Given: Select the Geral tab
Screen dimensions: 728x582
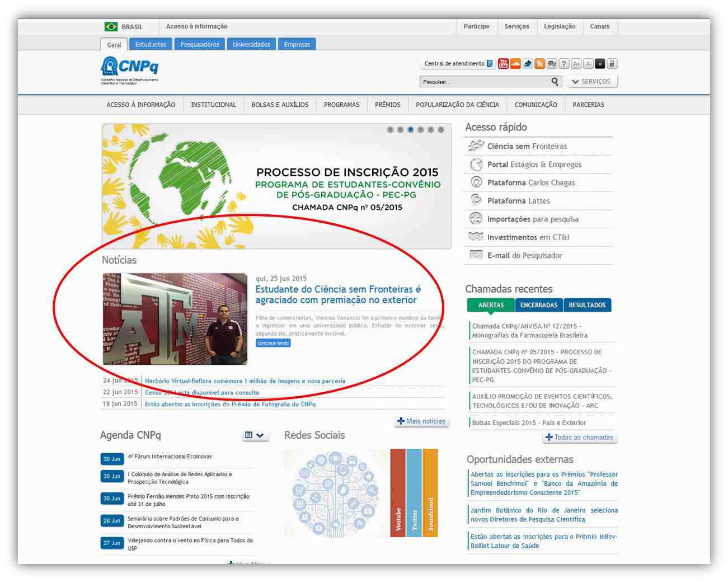Looking at the screenshot, I should [x=114, y=44].
